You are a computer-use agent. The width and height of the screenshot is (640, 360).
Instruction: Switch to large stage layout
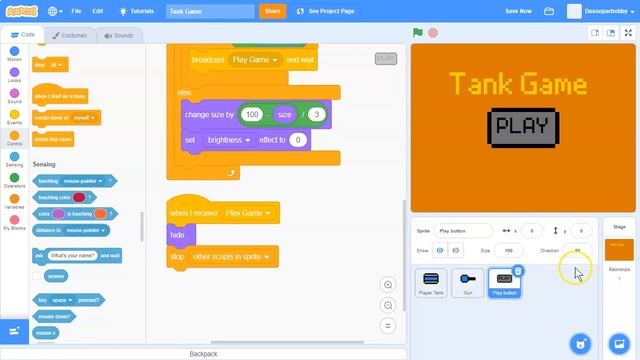[x=611, y=33]
